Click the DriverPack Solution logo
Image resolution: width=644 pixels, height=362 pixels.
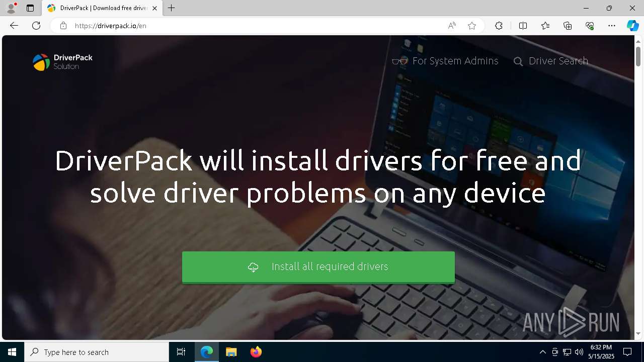[62, 62]
